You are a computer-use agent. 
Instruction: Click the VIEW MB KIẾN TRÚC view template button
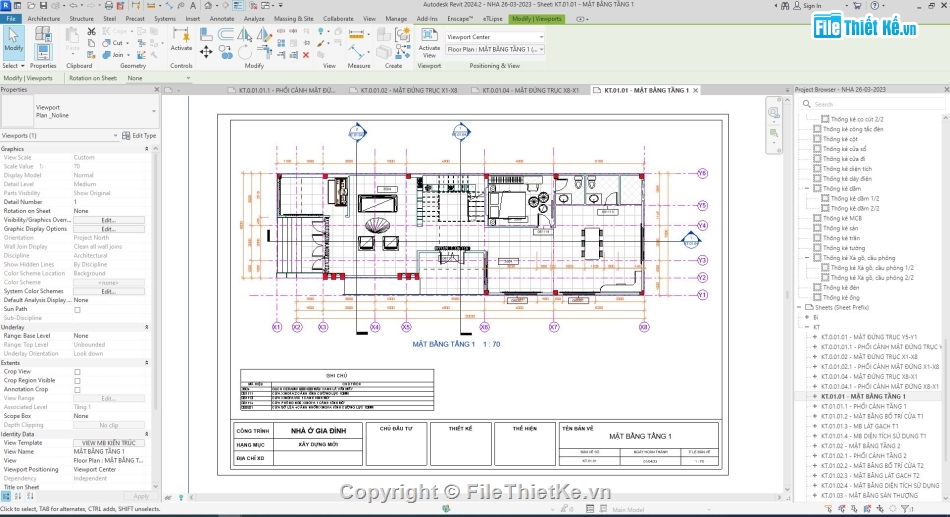(x=108, y=444)
